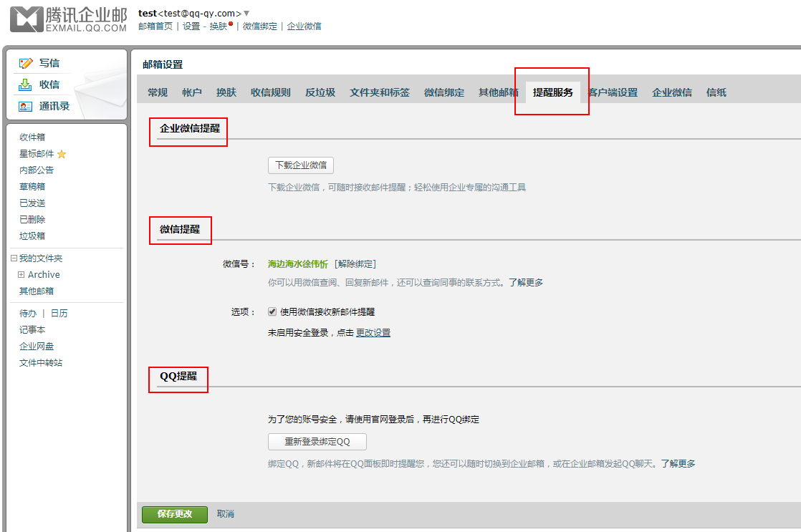The image size is (801, 532).
Task: Go to 邮箱首页 in the header
Action: pyautogui.click(x=155, y=26)
